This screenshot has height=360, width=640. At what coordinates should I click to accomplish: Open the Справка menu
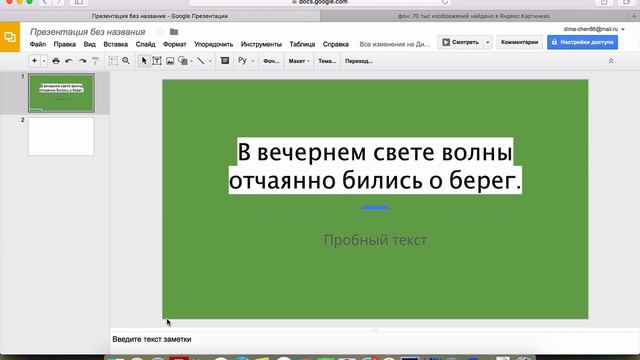point(336,44)
